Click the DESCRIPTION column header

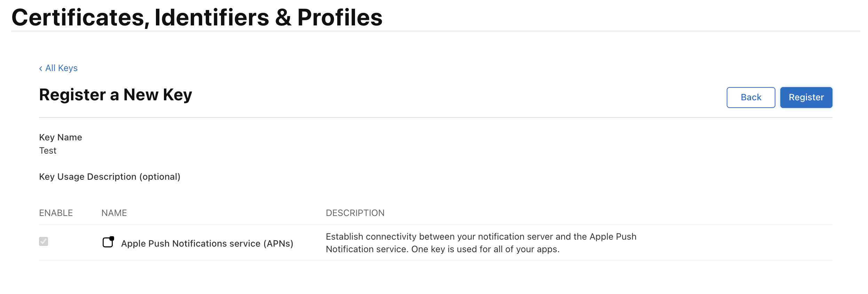(355, 213)
